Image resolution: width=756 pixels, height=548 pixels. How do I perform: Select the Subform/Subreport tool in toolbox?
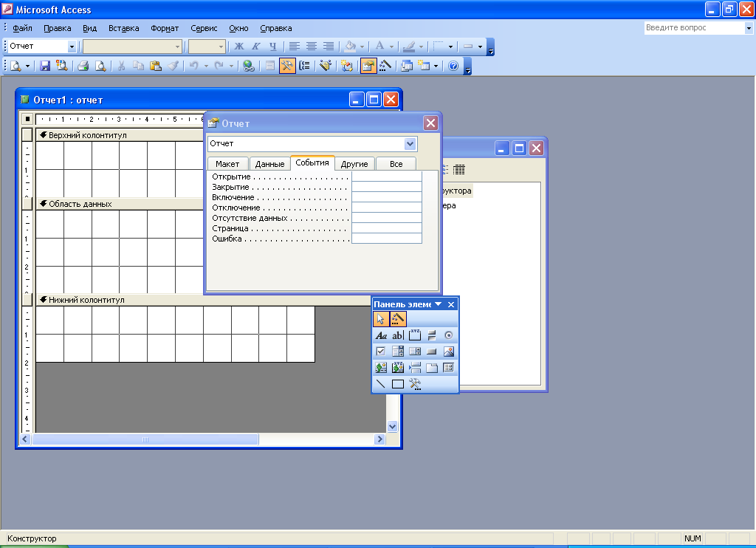coord(448,368)
